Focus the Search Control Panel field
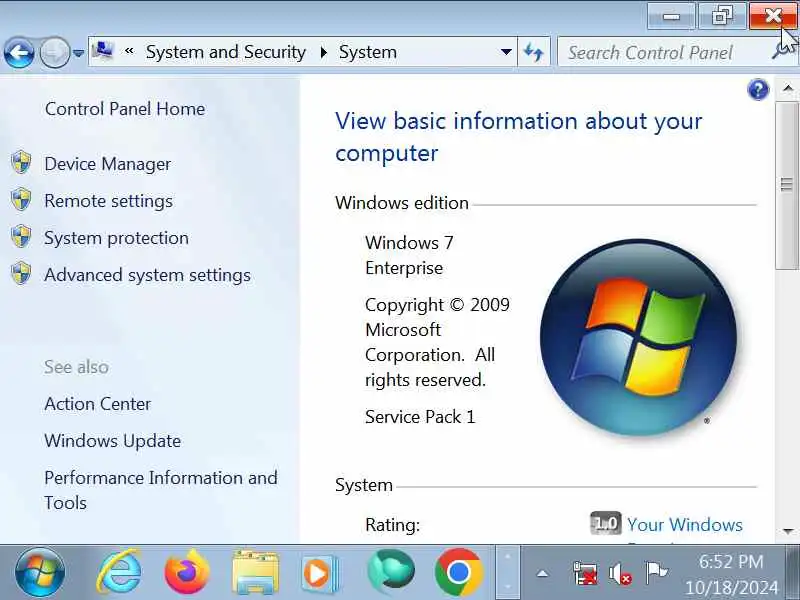The height and width of the screenshot is (600, 800). (663, 52)
